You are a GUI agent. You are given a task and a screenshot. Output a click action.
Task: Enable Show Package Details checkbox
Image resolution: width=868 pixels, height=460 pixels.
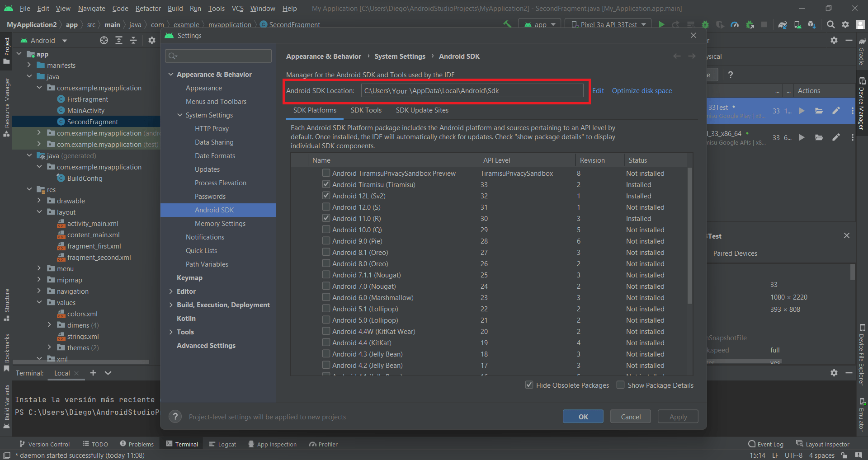(621, 385)
